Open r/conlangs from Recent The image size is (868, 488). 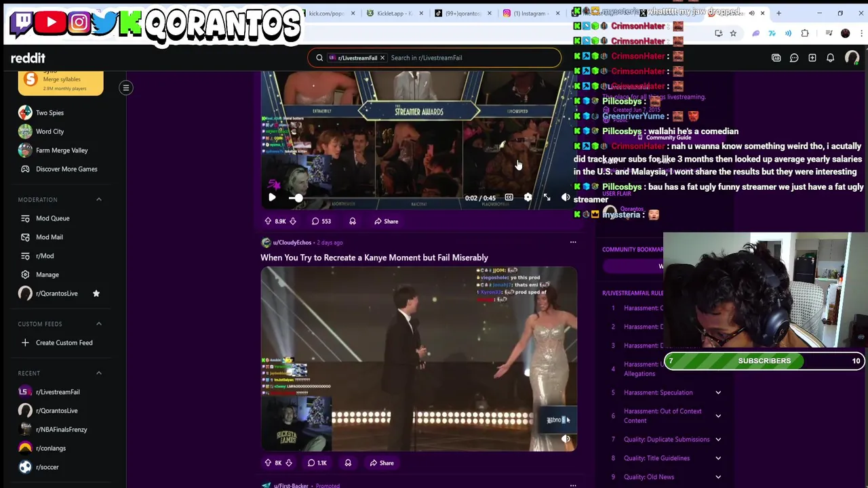click(x=51, y=448)
